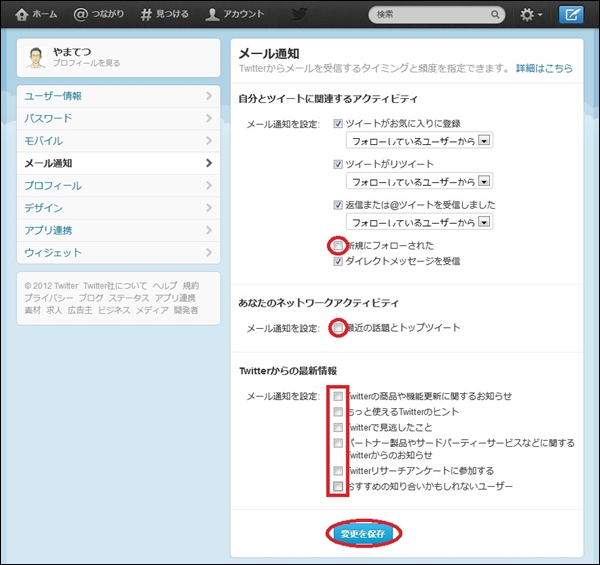Click メディア footer link

click(x=152, y=310)
